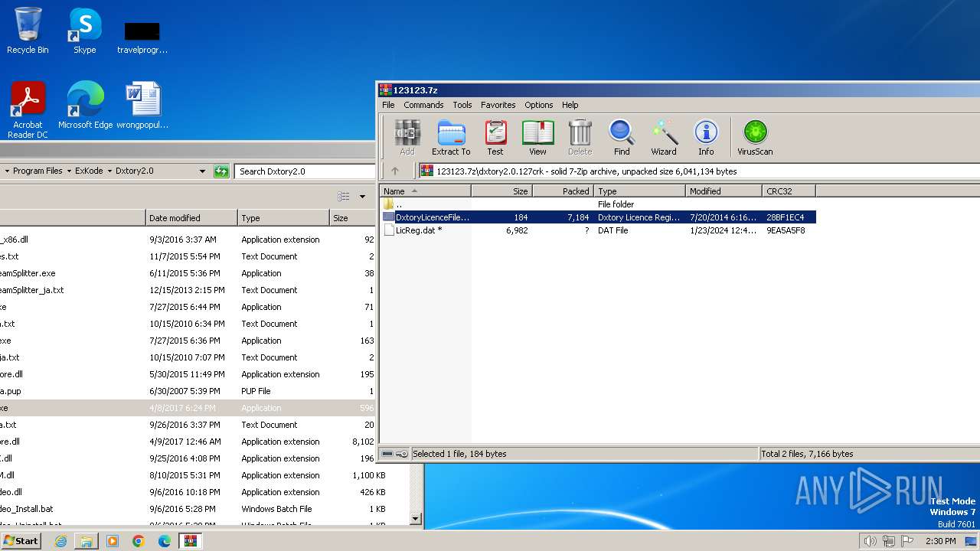The image size is (980, 551).
Task: Sort Explorer files by Type column
Action: (283, 218)
